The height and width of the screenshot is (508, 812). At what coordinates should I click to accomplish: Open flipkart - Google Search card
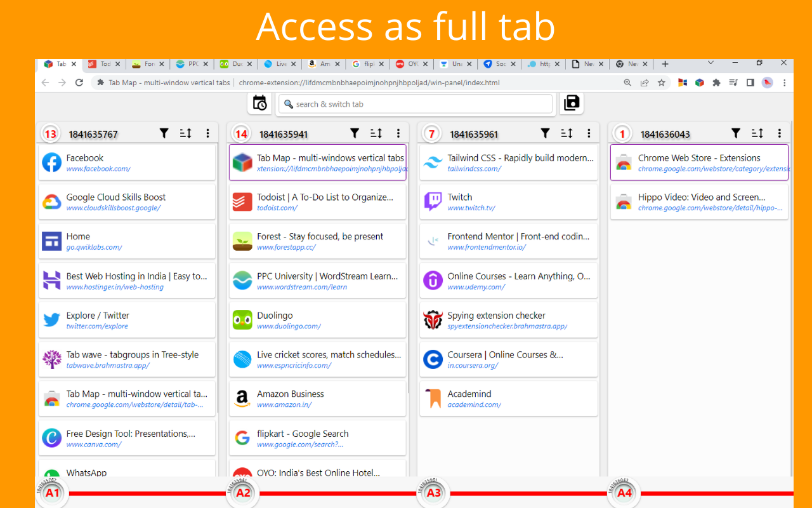[x=318, y=438]
